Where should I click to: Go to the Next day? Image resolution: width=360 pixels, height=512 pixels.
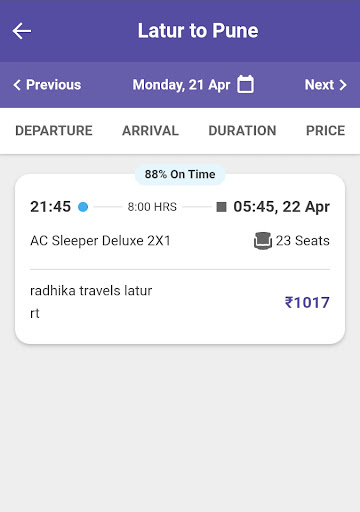tap(326, 85)
